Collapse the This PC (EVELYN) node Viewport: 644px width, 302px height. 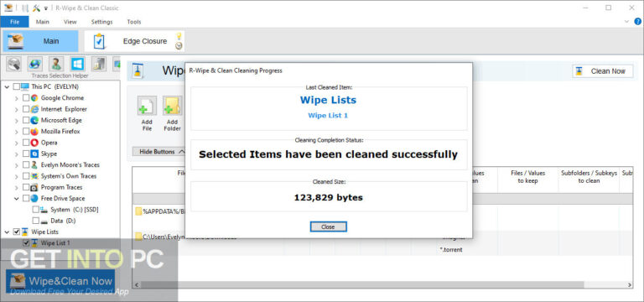[8, 86]
